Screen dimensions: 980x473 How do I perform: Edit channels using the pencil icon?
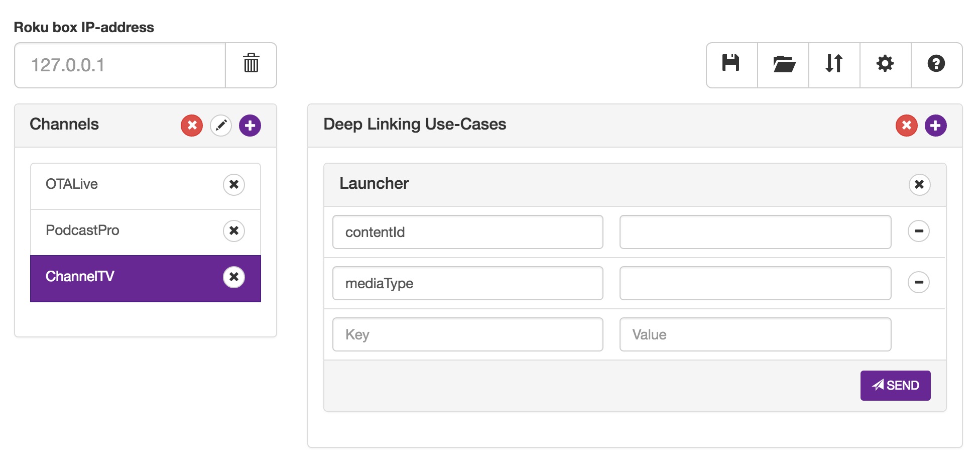pyautogui.click(x=221, y=126)
